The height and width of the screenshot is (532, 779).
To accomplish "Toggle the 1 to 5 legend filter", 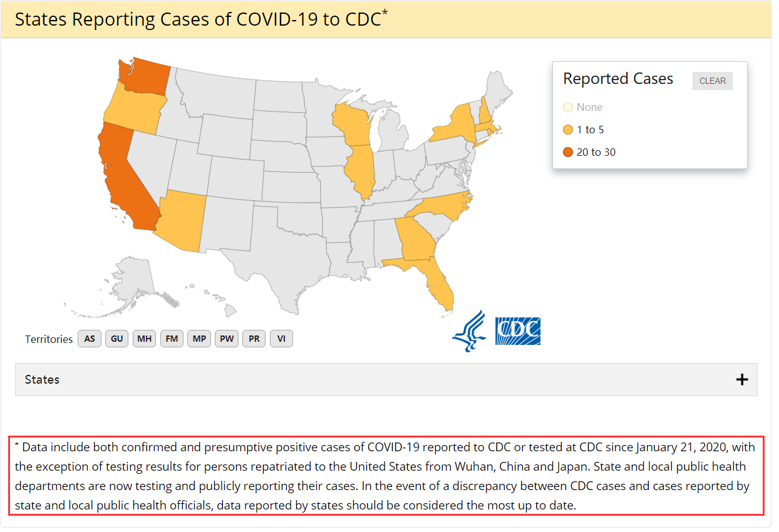I will tap(583, 130).
